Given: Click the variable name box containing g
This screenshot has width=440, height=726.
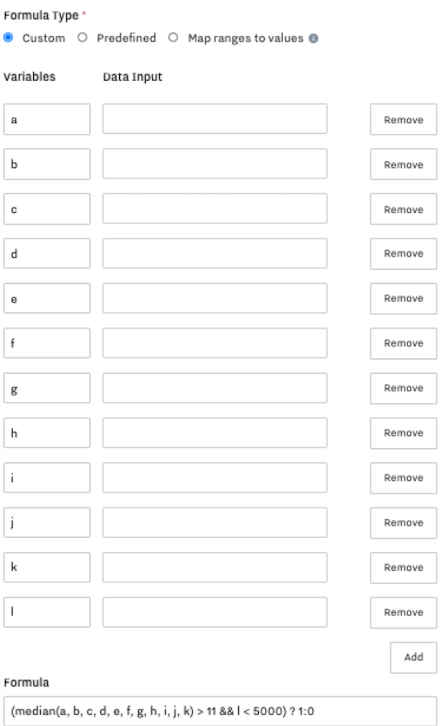Looking at the screenshot, I should click(x=47, y=388).
